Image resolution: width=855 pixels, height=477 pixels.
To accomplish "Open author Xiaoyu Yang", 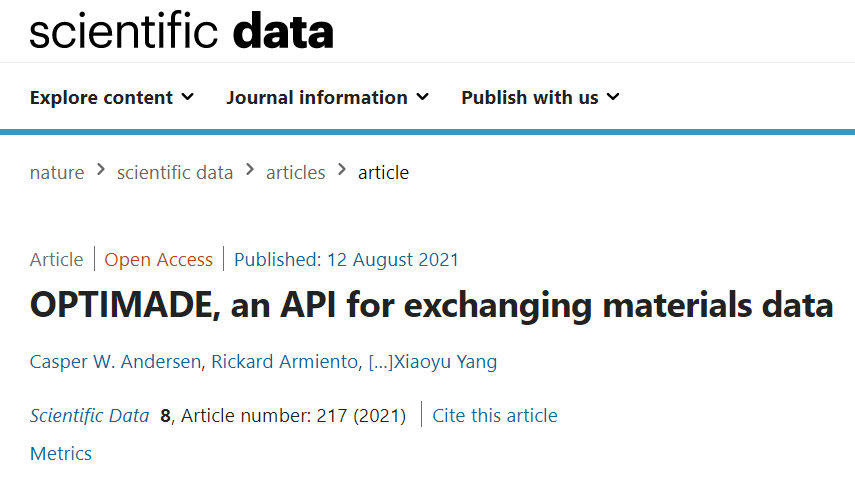I will tap(445, 361).
